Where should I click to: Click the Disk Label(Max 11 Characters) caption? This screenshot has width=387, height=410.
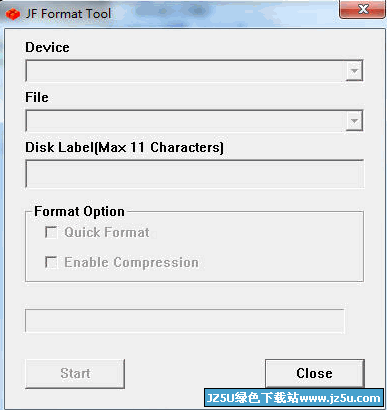tap(124, 147)
